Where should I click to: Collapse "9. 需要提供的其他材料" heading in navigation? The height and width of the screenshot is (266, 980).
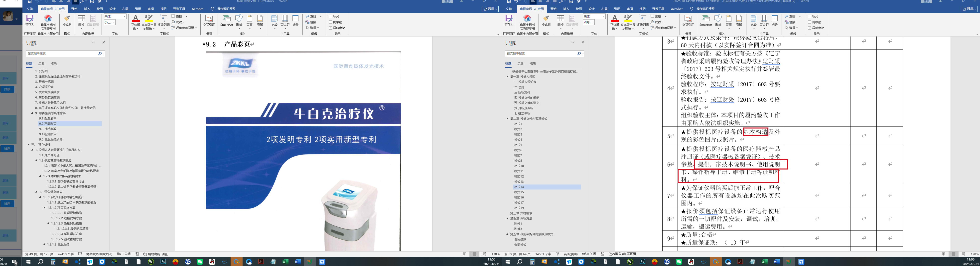click(32, 113)
